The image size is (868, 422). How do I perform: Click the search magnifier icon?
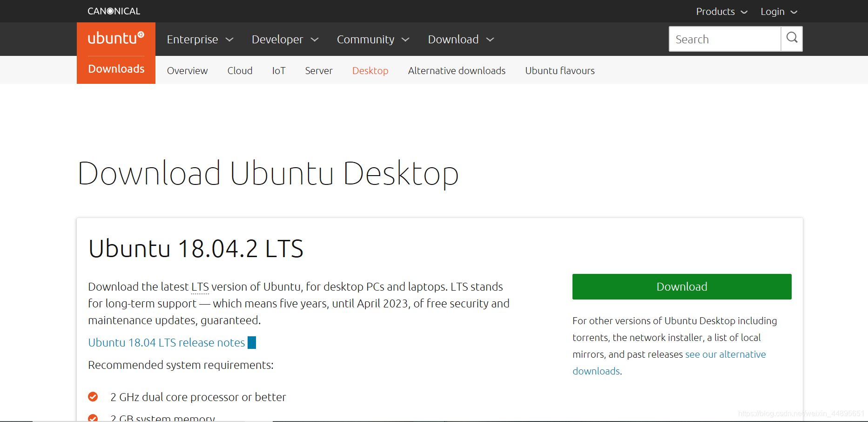(792, 39)
